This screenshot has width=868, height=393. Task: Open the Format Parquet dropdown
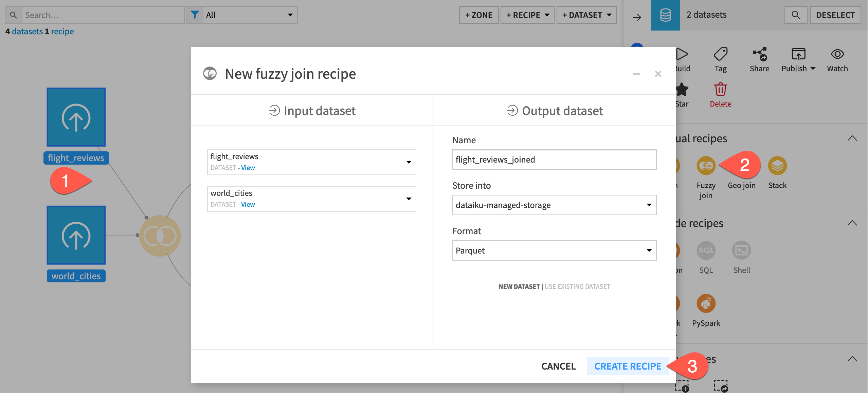[554, 250]
